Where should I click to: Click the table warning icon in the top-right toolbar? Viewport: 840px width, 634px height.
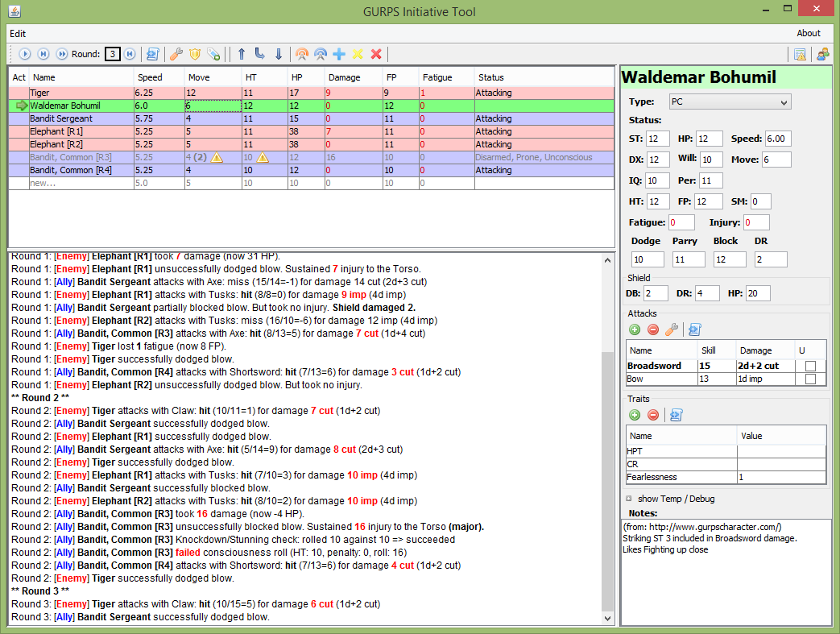pos(800,54)
